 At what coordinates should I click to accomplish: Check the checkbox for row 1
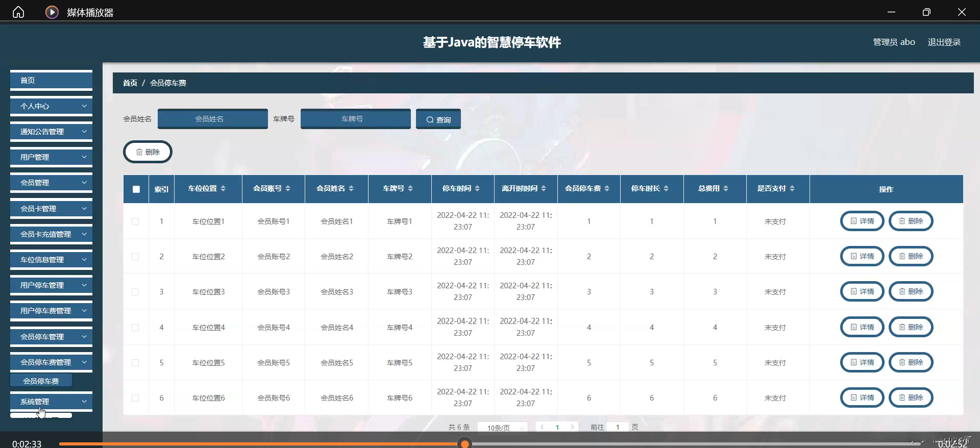[135, 221]
